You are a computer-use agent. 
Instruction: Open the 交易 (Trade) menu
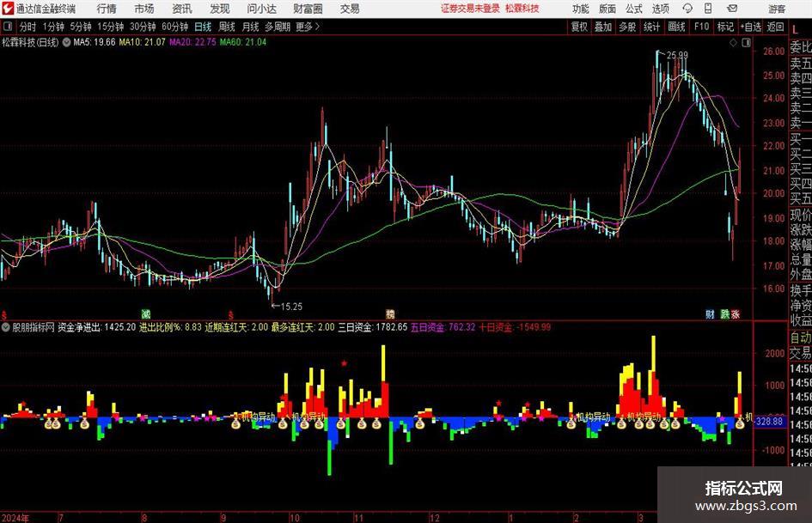point(350,9)
